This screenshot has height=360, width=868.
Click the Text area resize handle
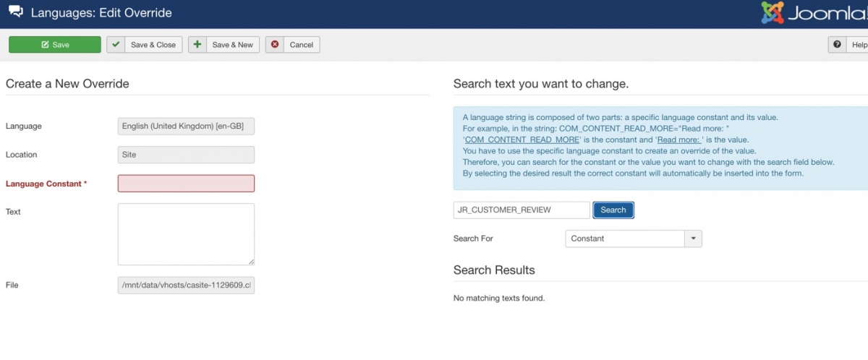(250, 261)
